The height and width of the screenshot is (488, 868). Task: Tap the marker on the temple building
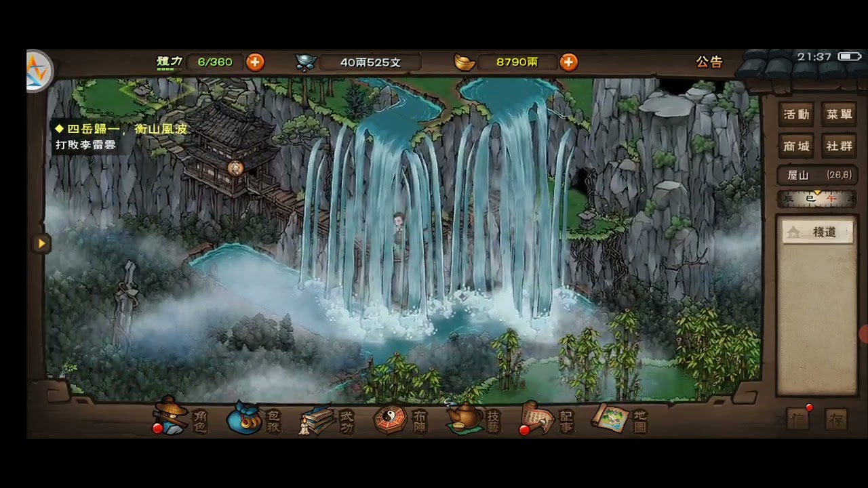click(x=235, y=168)
